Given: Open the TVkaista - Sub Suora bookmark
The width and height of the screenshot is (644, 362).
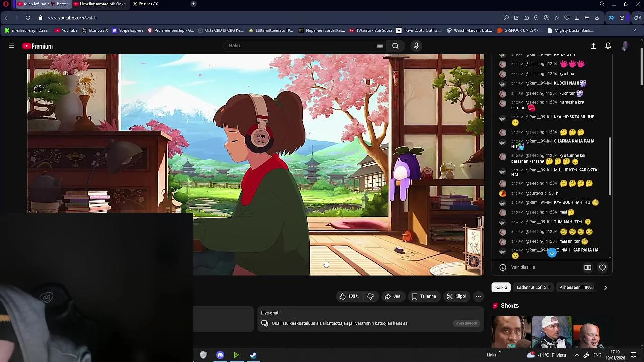Looking at the screenshot, I should click(x=371, y=30).
